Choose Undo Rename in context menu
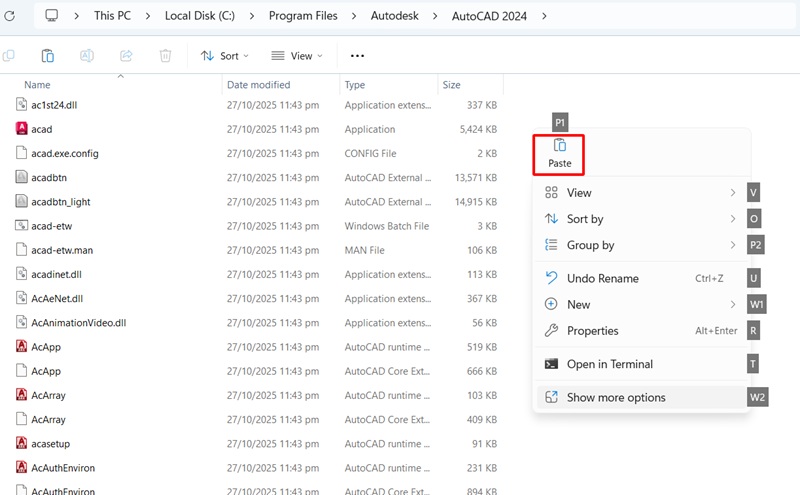Screen dimensions: 800x495 641,278
